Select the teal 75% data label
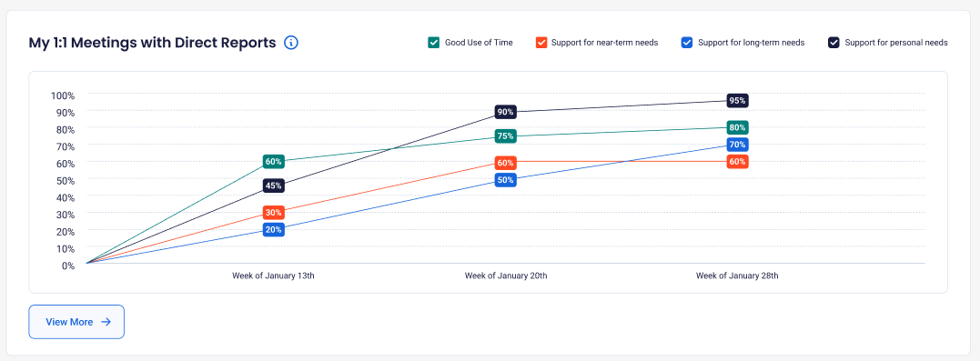The height and width of the screenshot is (361, 980). coord(505,135)
